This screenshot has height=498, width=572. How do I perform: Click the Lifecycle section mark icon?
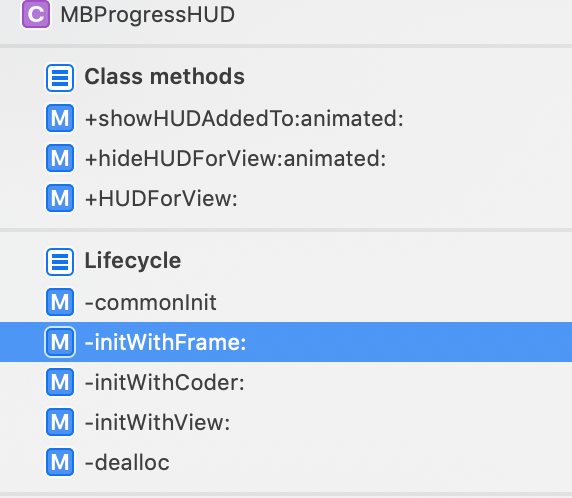[x=60, y=262]
